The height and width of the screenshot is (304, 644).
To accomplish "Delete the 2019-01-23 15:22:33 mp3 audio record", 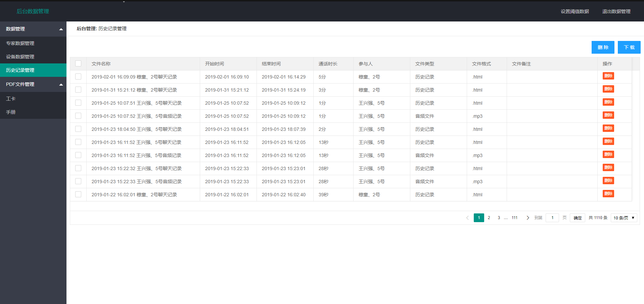I will pyautogui.click(x=608, y=181).
